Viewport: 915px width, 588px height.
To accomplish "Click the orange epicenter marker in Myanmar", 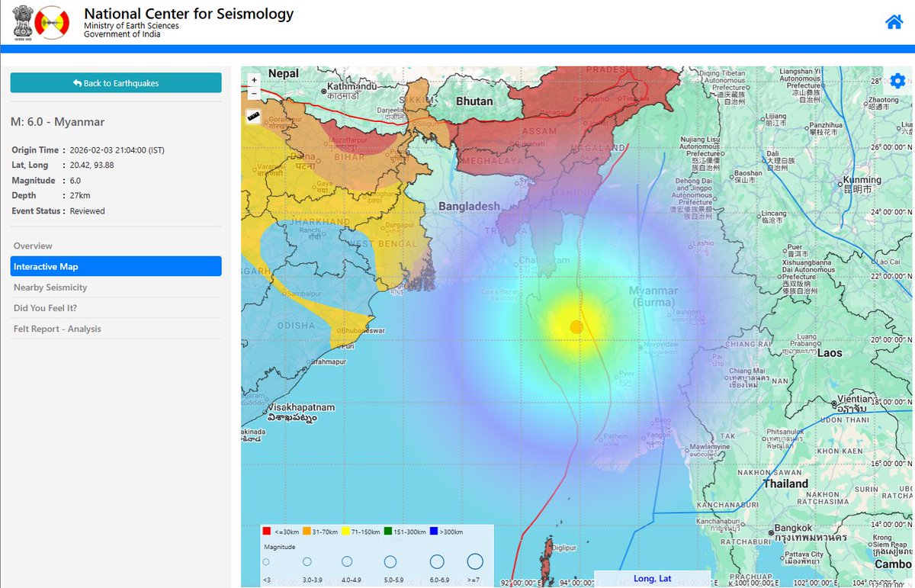I will click(576, 326).
